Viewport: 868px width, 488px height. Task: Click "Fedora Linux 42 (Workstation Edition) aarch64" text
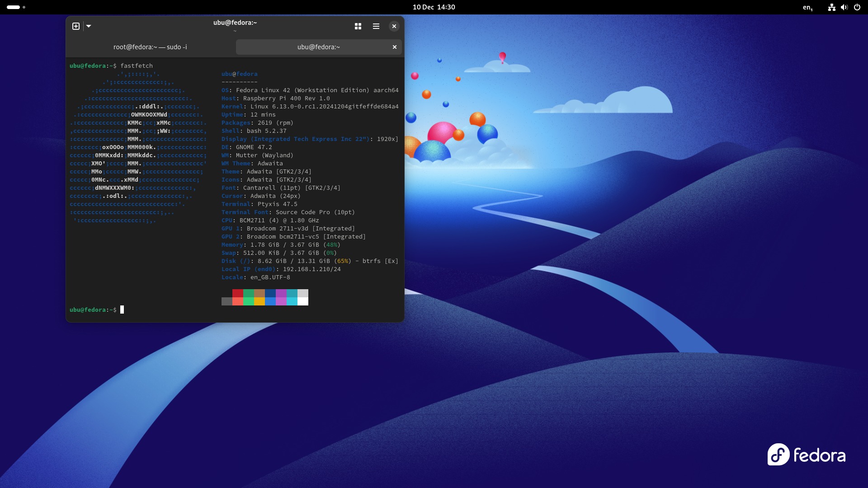pyautogui.click(x=317, y=90)
